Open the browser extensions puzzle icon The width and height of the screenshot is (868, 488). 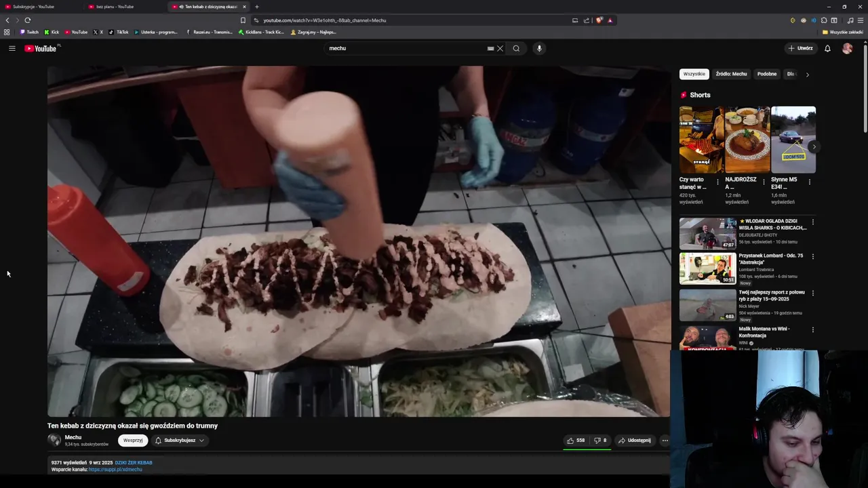tap(824, 20)
